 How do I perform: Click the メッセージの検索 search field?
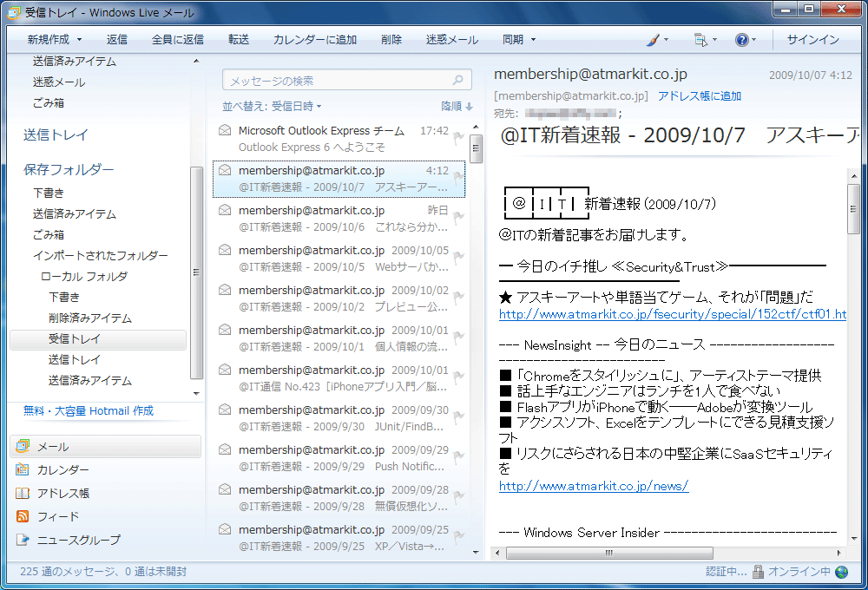pyautogui.click(x=346, y=80)
